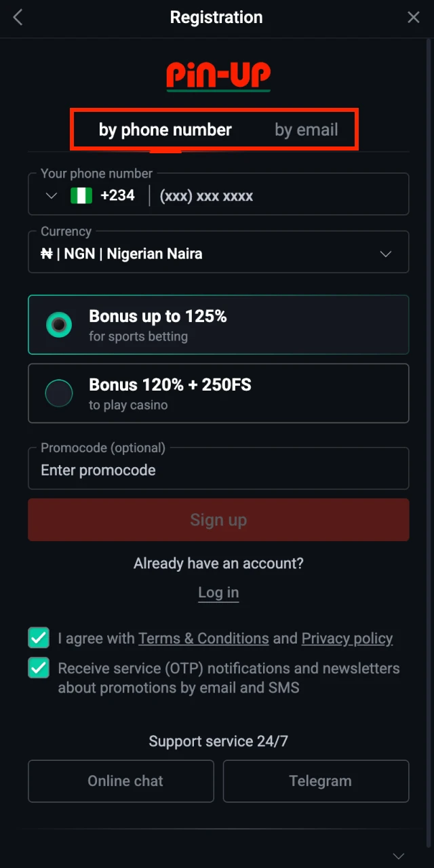Click the scroll-down chevron at bottom
Screen dimensions: 434x868
pos(399,856)
